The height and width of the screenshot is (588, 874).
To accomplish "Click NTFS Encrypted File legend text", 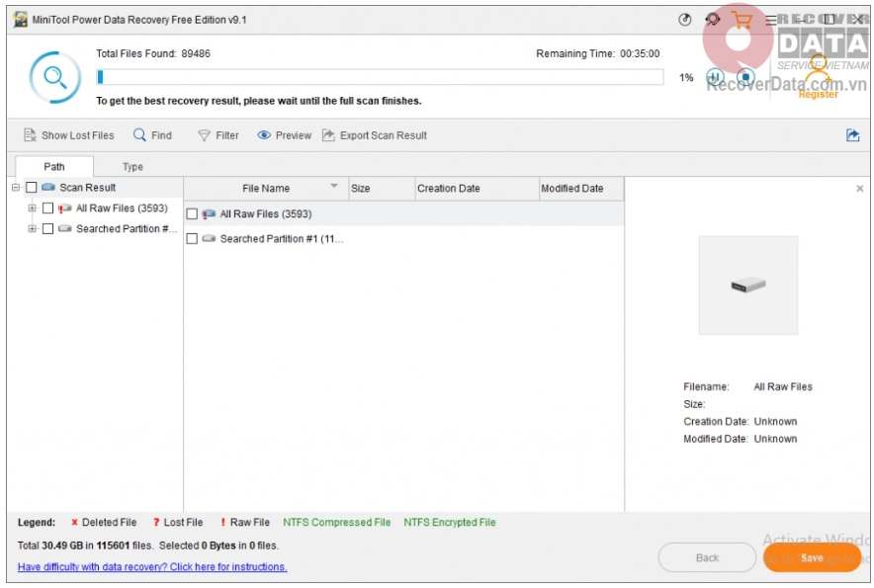I will click(449, 522).
